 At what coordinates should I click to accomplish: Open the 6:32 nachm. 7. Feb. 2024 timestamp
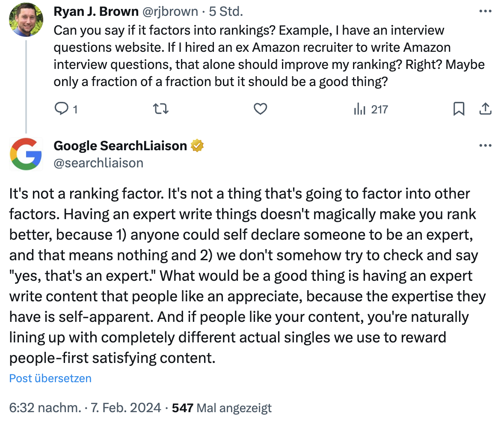click(x=85, y=408)
